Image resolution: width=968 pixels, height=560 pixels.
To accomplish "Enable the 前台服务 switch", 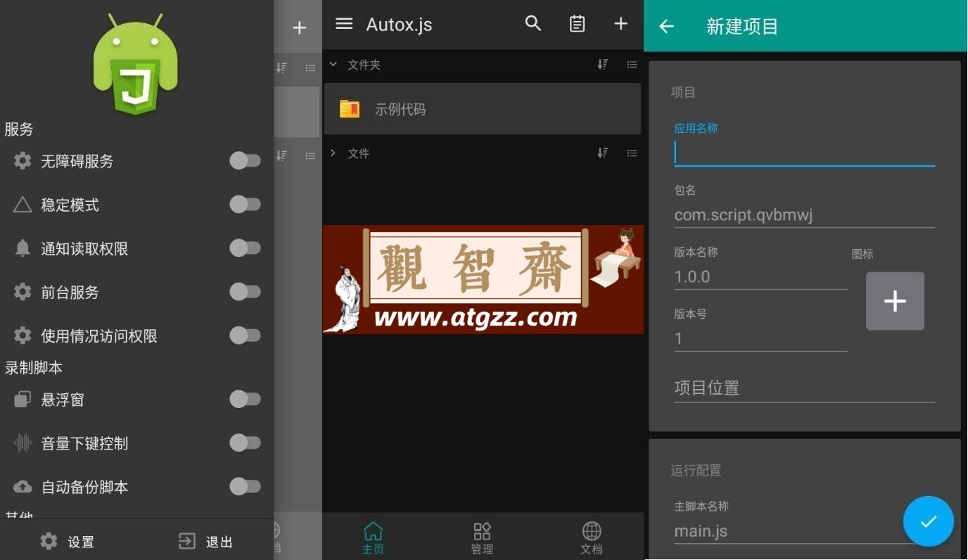I will click(x=245, y=292).
